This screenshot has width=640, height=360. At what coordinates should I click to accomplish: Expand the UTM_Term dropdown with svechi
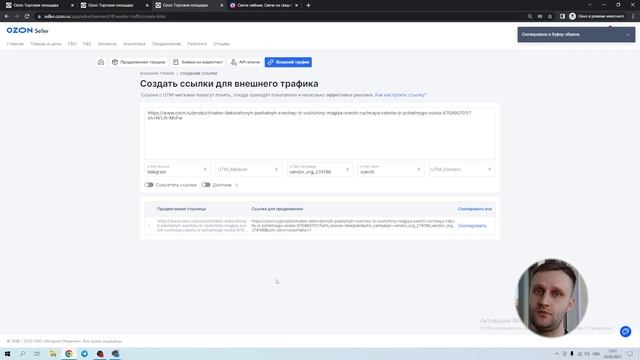[x=391, y=170]
